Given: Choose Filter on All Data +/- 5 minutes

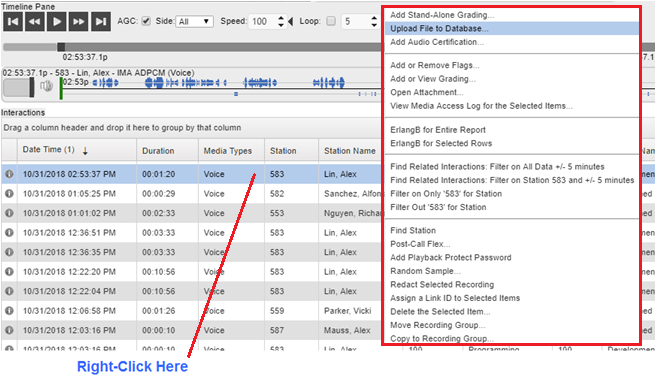Looking at the screenshot, I should click(x=512, y=167).
